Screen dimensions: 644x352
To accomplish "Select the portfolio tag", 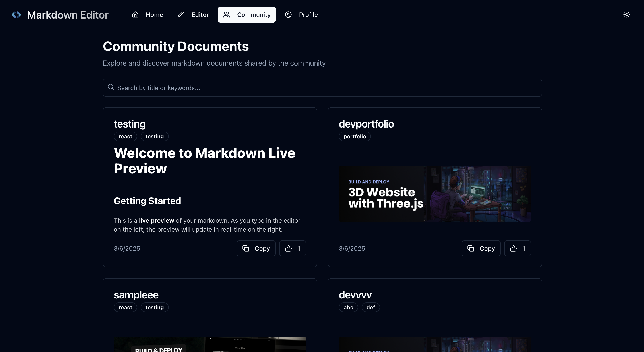I will (x=355, y=137).
